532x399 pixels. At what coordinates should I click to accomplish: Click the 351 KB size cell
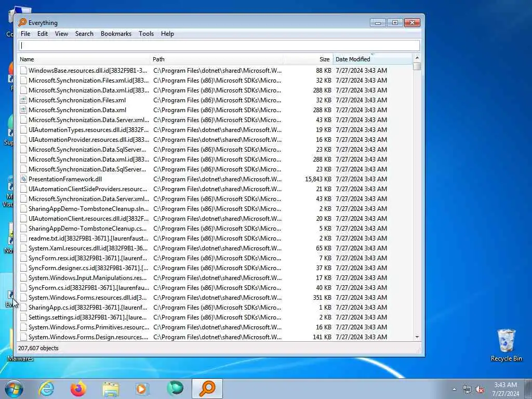point(322,297)
